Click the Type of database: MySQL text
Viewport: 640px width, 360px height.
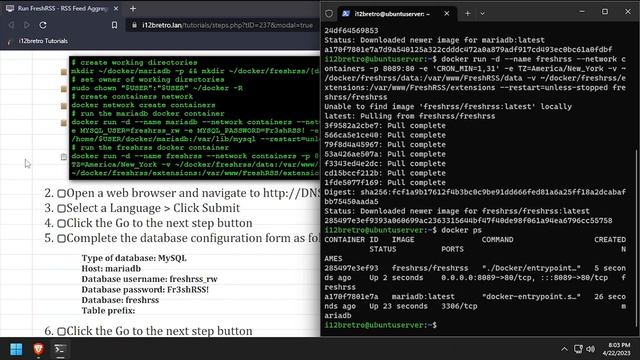pyautogui.click(x=134, y=258)
